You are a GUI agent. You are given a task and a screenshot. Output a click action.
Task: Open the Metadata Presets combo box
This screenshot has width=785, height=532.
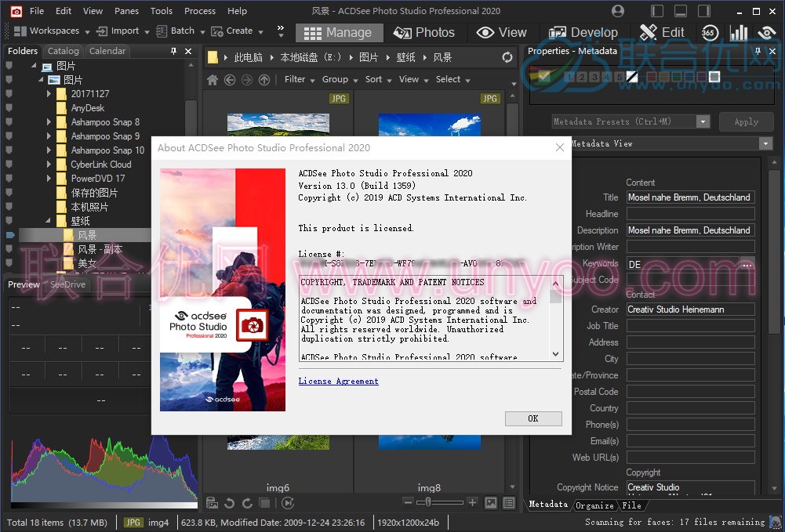coord(631,121)
